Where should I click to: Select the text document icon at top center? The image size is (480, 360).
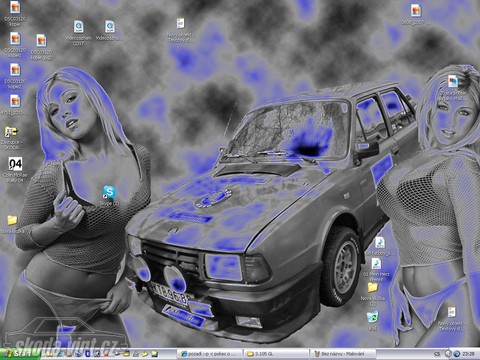180,24
